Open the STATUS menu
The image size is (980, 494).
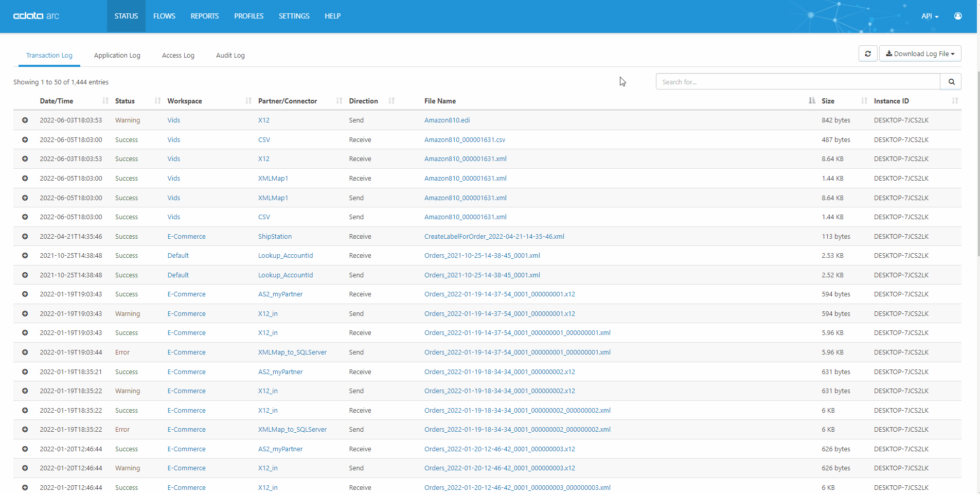tap(126, 16)
